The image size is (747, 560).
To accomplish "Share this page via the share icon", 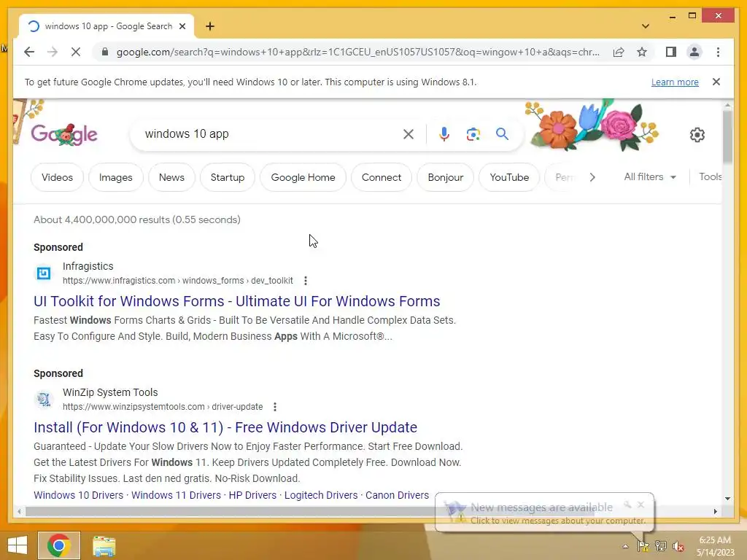I will tap(619, 52).
